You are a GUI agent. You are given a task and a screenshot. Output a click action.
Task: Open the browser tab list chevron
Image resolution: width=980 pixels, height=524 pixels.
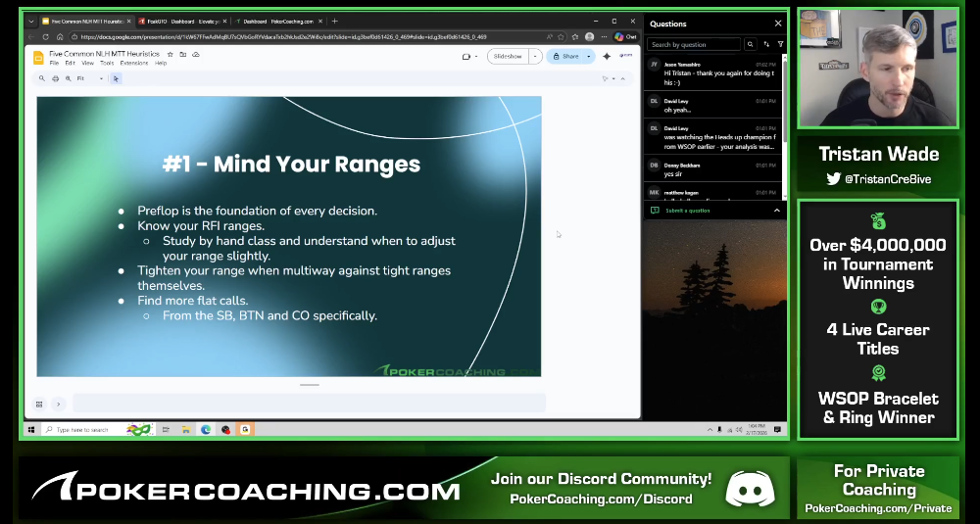pos(31,22)
